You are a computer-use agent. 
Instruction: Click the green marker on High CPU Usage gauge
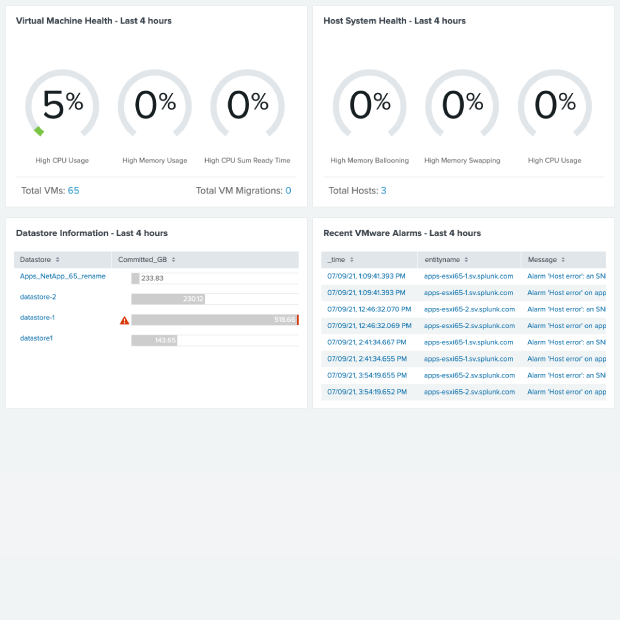click(x=39, y=131)
